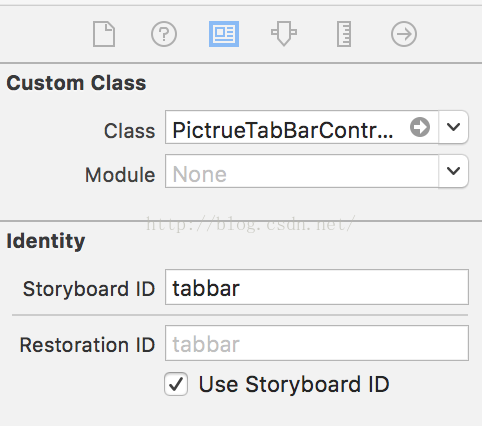Screen dimensions: 482x426
Task: Focus the Storyboard ID text field
Action: pos(317,287)
